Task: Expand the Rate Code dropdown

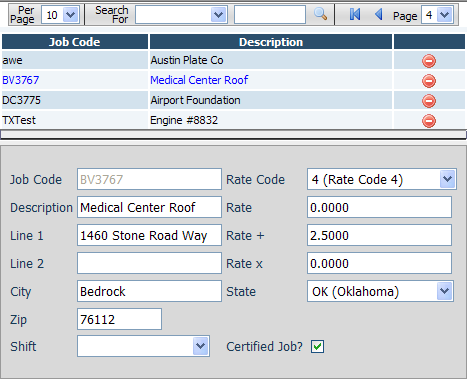Action: [x=382, y=179]
